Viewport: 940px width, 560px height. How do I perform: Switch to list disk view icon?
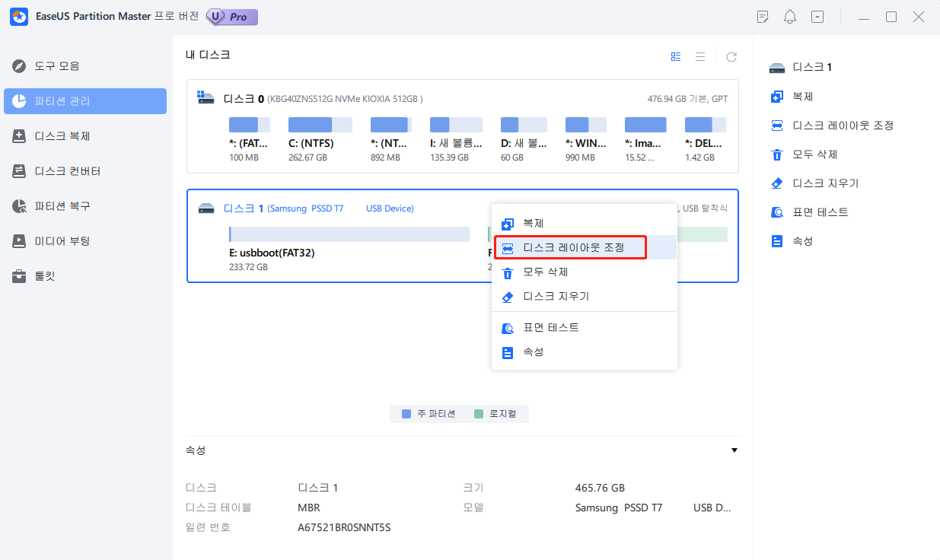click(700, 56)
